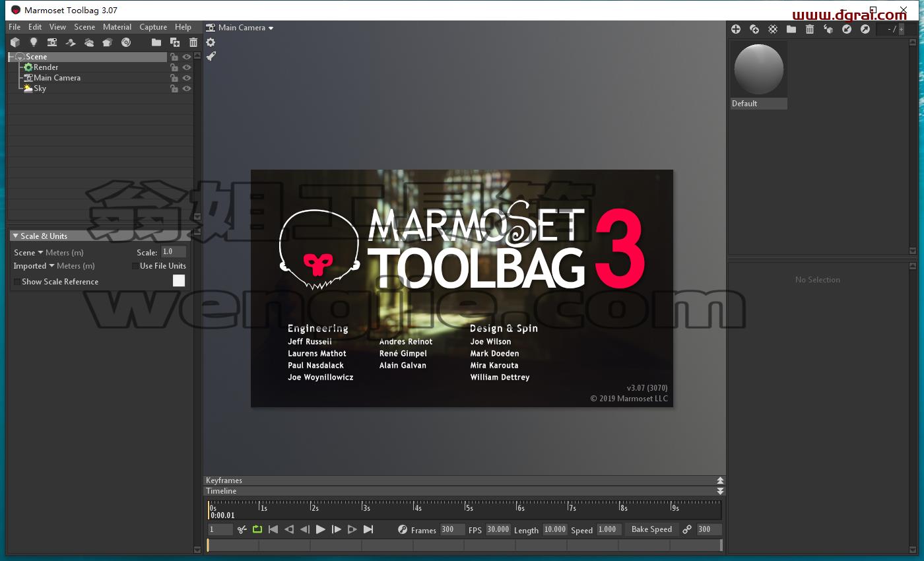This screenshot has height=561, width=924.
Task: Enable the Show Scale Reference checkbox
Action: [16, 282]
